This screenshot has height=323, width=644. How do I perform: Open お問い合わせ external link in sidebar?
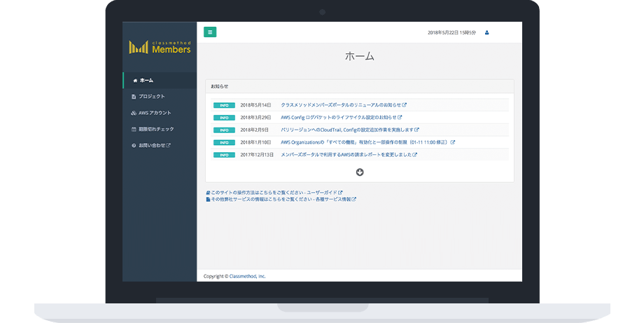154,145
